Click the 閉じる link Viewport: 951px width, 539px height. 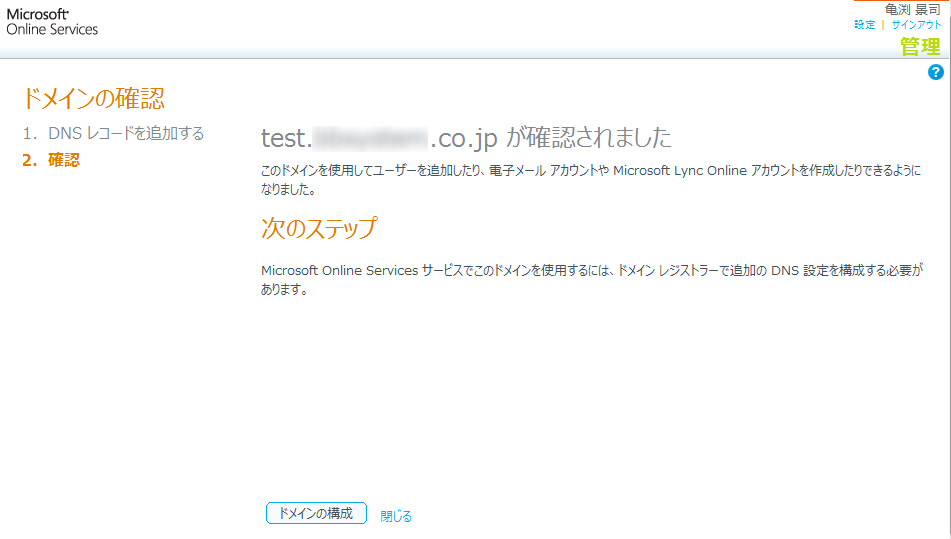396,516
